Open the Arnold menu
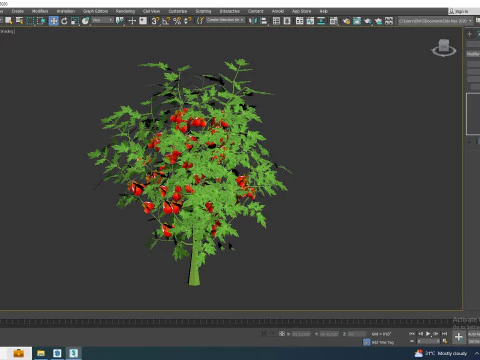 point(278,11)
